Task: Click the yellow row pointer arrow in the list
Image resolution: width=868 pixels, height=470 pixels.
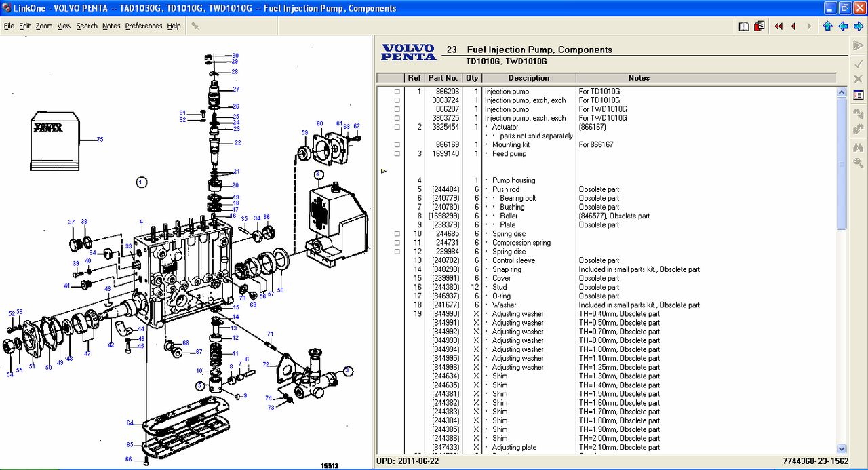Action: 384,172
